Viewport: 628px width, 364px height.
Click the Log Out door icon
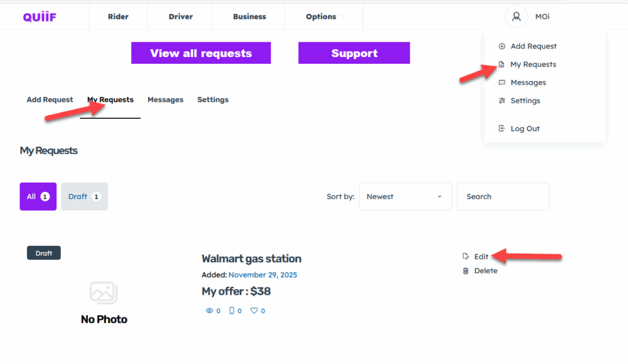[x=502, y=129]
